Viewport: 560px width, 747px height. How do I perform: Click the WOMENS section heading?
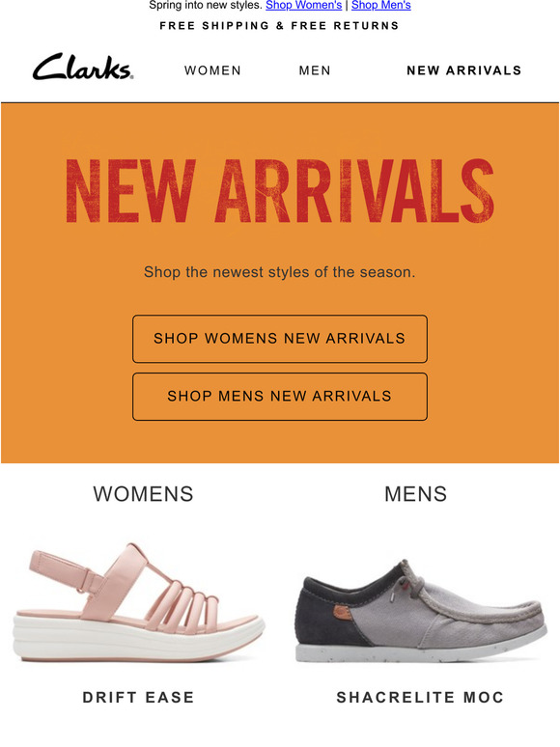pos(144,494)
